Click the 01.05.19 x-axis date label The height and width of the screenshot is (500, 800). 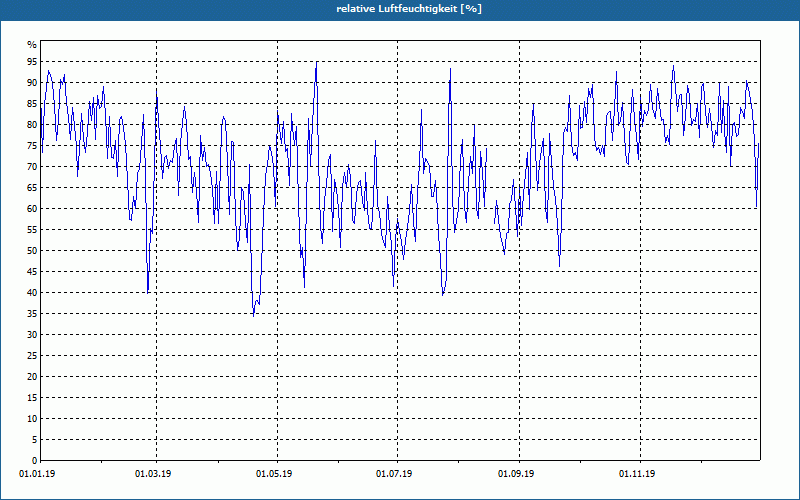275,474
